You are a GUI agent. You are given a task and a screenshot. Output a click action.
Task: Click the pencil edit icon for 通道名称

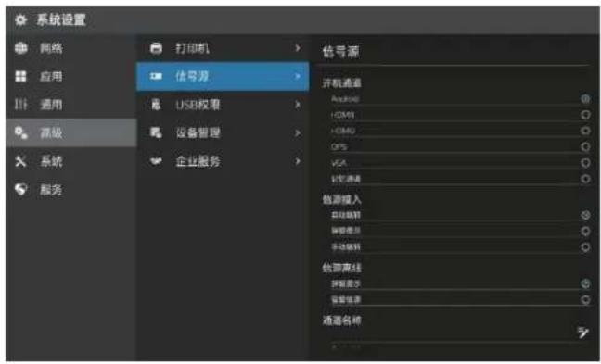click(x=583, y=333)
